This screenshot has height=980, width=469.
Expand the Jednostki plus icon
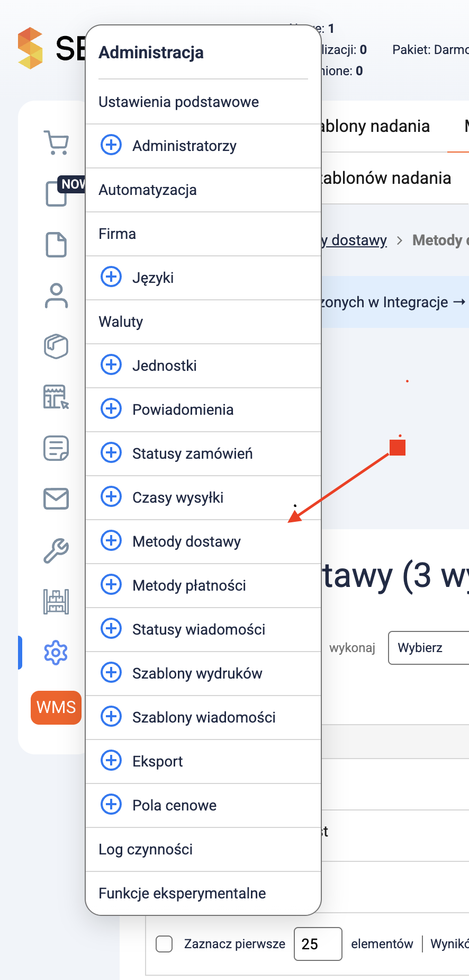point(111,364)
